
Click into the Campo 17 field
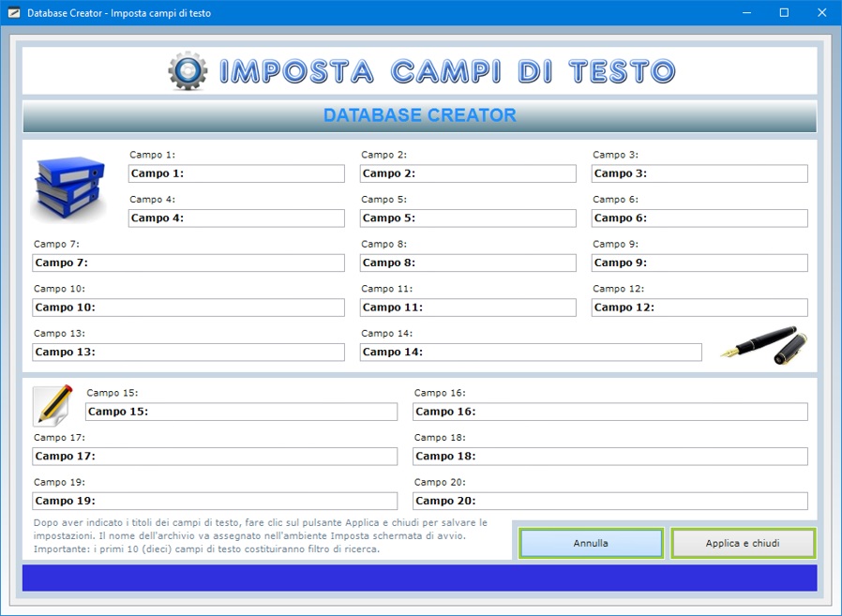pyautogui.click(x=215, y=456)
